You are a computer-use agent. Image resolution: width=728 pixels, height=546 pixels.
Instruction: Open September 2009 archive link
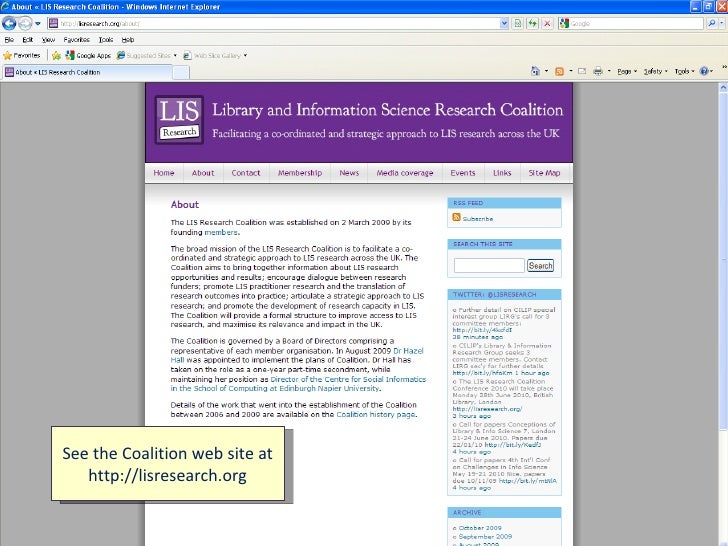[x=485, y=536]
